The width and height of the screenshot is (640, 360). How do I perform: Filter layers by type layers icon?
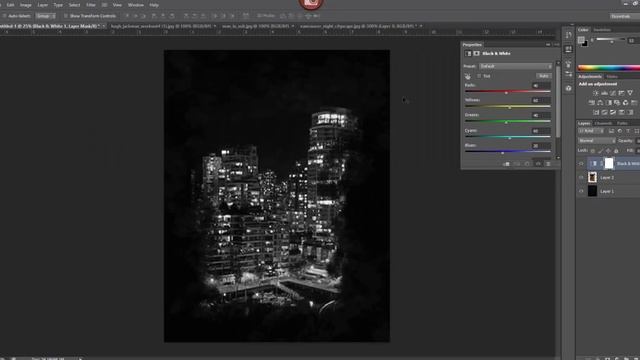tap(628, 131)
